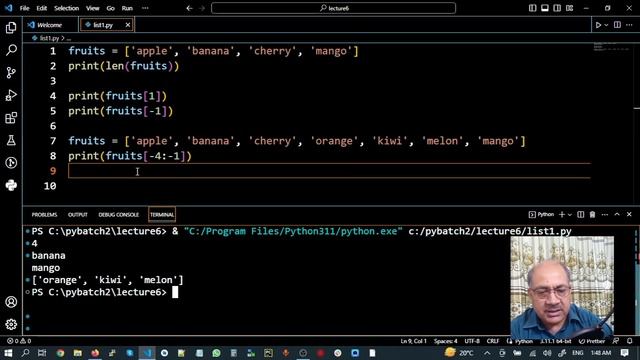Click errors and warnings count

pos(19,341)
